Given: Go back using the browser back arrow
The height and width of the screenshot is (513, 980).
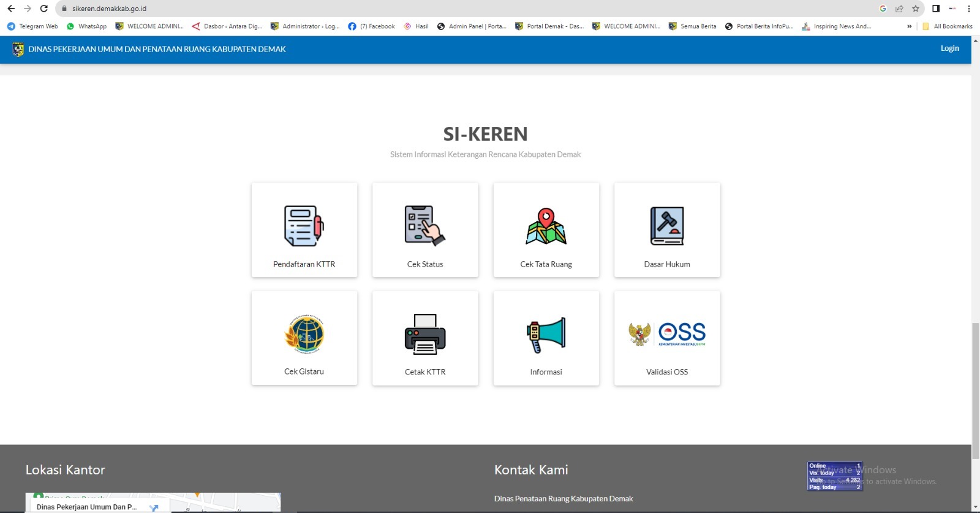Looking at the screenshot, I should point(11,9).
